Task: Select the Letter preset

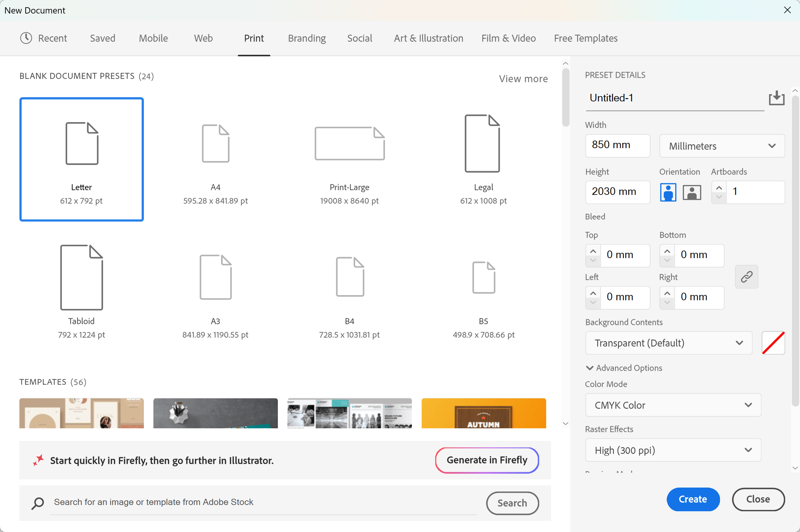Action: pos(81,159)
